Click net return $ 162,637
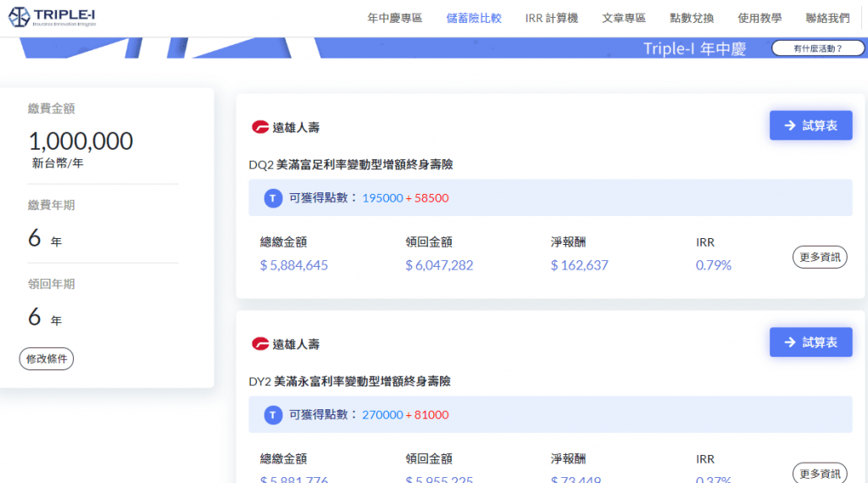The image size is (868, 483). coord(580,265)
